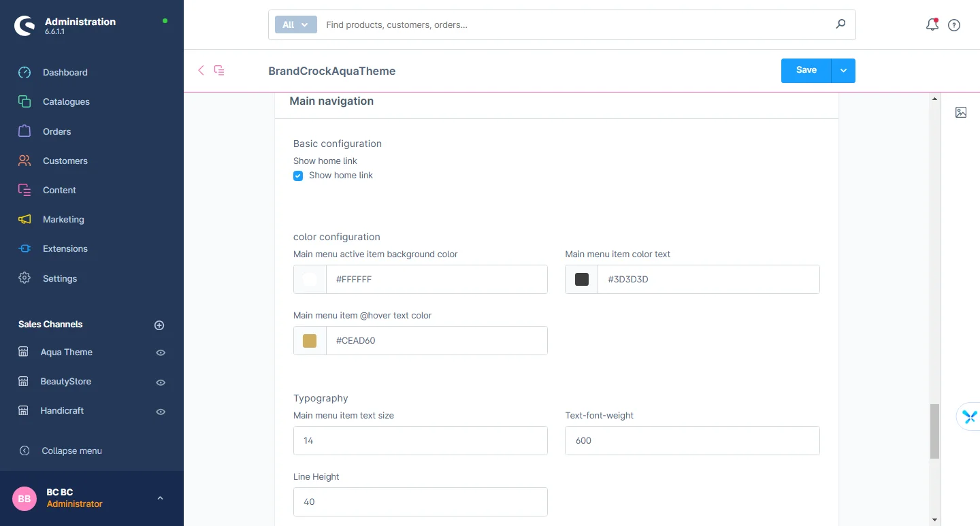The width and height of the screenshot is (980, 526).
Task: Collapse menu in the sidebar
Action: click(x=71, y=450)
